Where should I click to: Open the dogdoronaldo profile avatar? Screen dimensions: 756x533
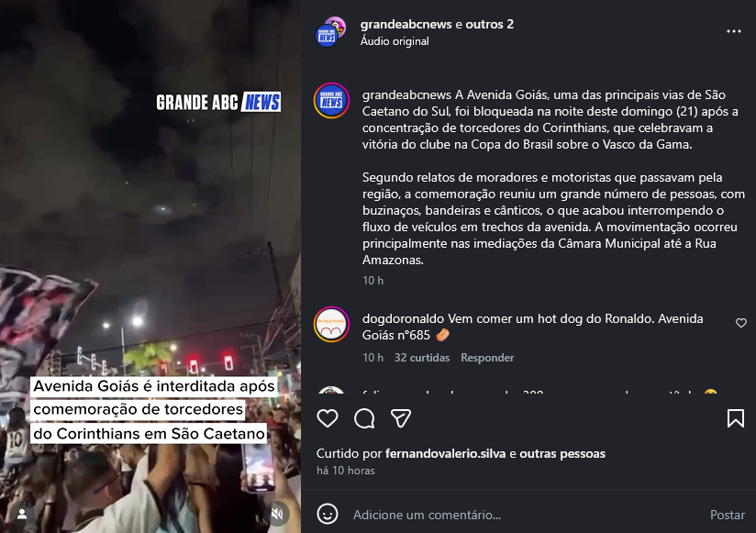coord(331,325)
